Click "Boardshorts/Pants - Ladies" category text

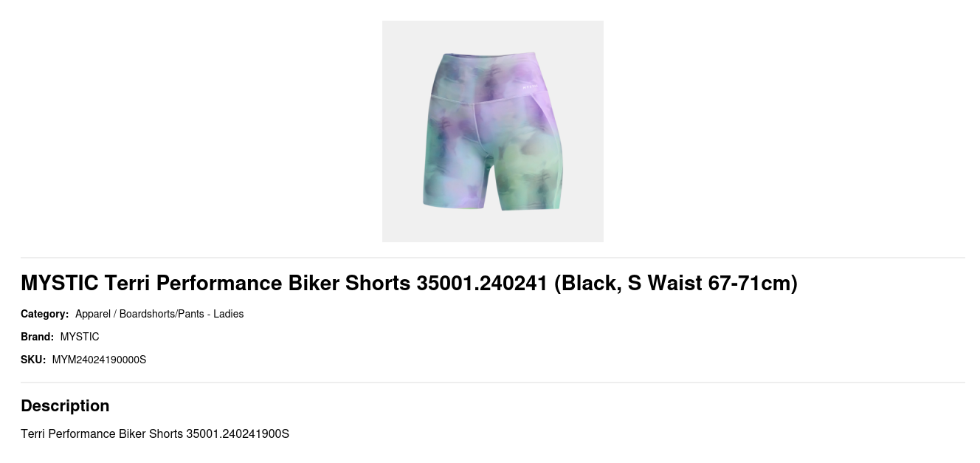click(x=182, y=314)
